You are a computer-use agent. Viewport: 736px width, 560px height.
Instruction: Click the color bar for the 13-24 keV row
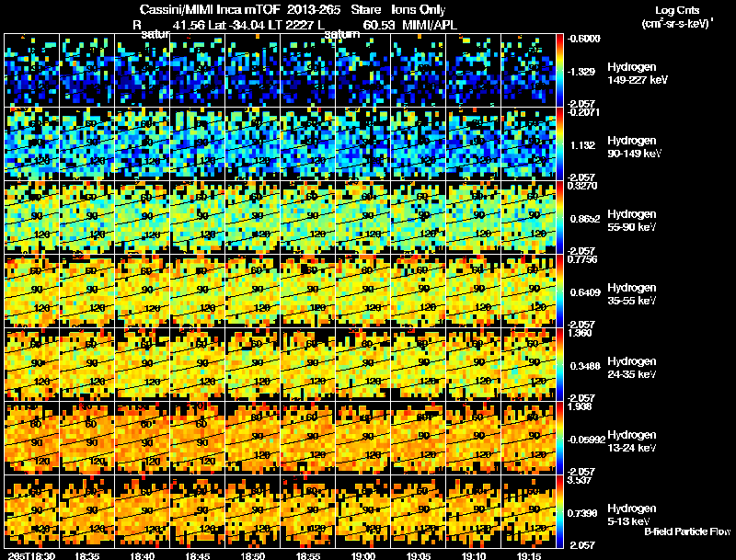560,439
